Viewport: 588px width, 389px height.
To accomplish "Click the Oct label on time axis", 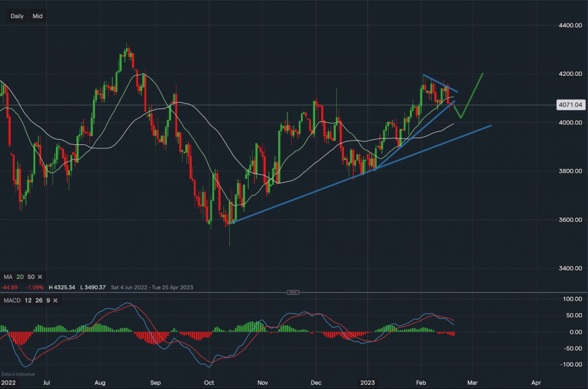I will pyautogui.click(x=209, y=382).
